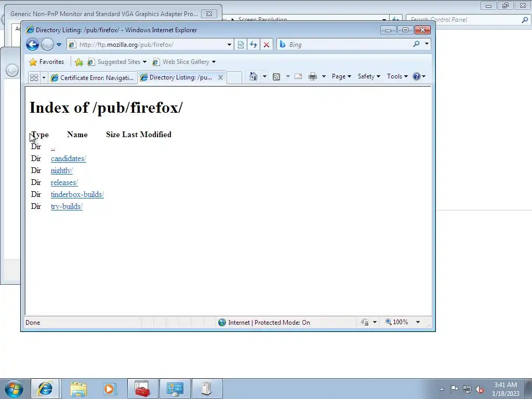Expand the Print options dropdown arrow
Image resolution: width=532 pixels, height=399 pixels.
click(x=324, y=76)
